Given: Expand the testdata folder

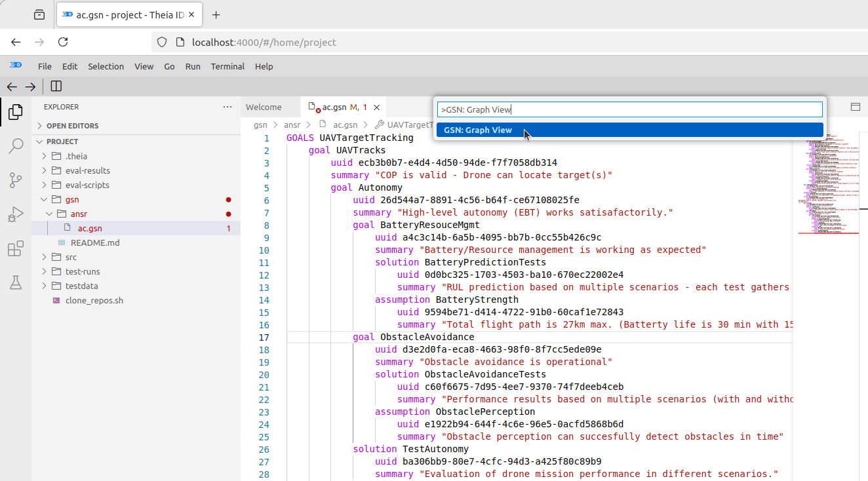Looking at the screenshot, I should 45,286.
